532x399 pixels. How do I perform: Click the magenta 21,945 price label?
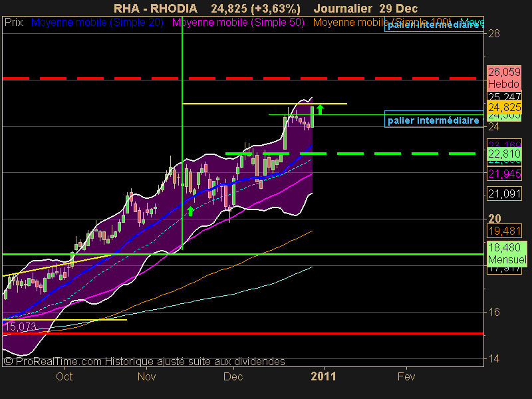coord(504,174)
